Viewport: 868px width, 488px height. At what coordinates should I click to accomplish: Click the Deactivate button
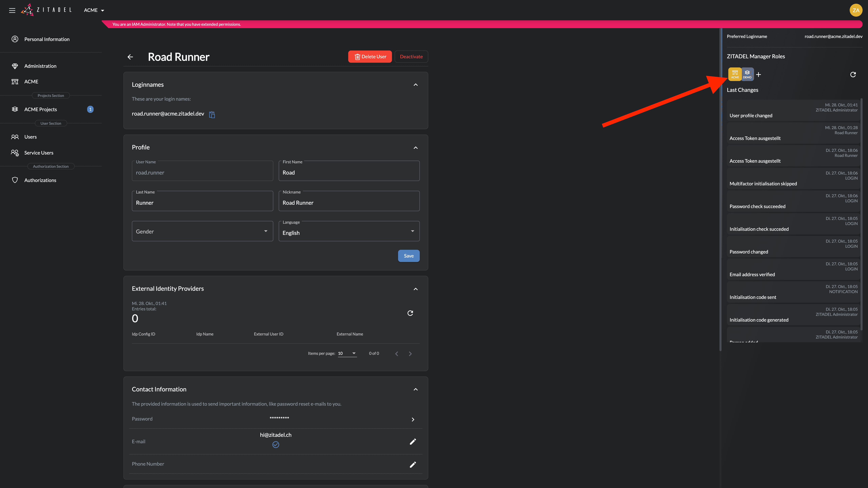coord(411,57)
